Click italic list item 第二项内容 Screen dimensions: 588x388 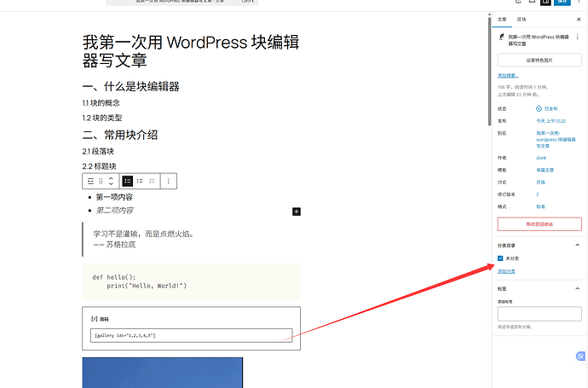[115, 210]
